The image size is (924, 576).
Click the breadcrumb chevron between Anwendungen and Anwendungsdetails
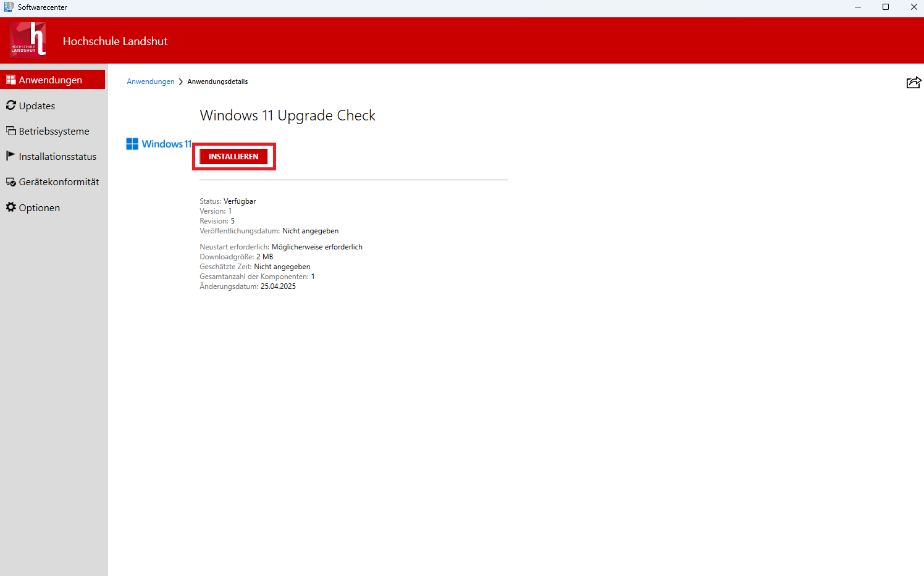click(180, 81)
